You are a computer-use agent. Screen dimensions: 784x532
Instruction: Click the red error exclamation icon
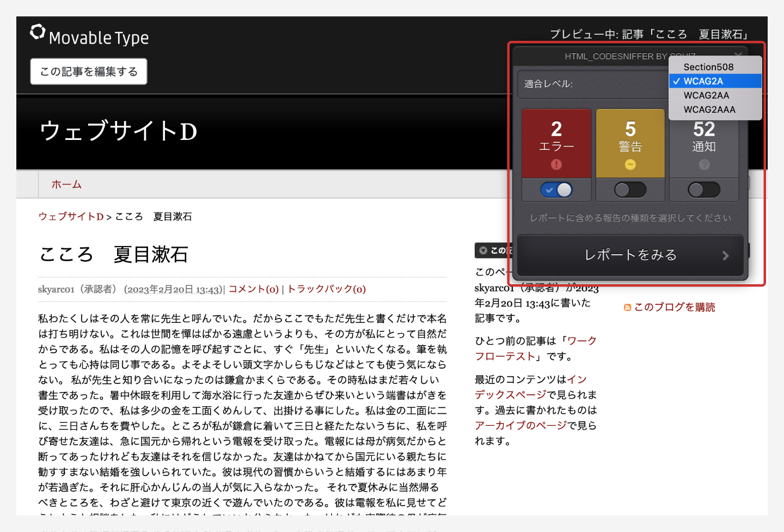pyautogui.click(x=556, y=164)
